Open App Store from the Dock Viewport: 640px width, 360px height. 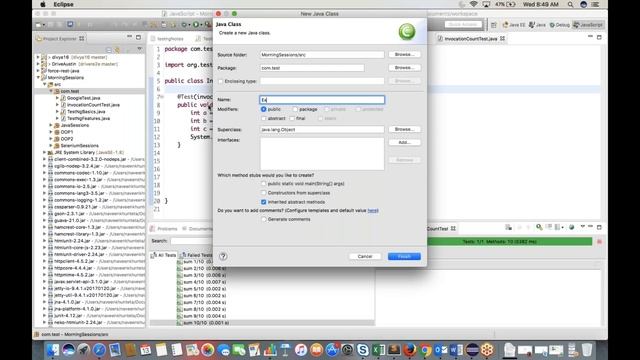(332, 350)
